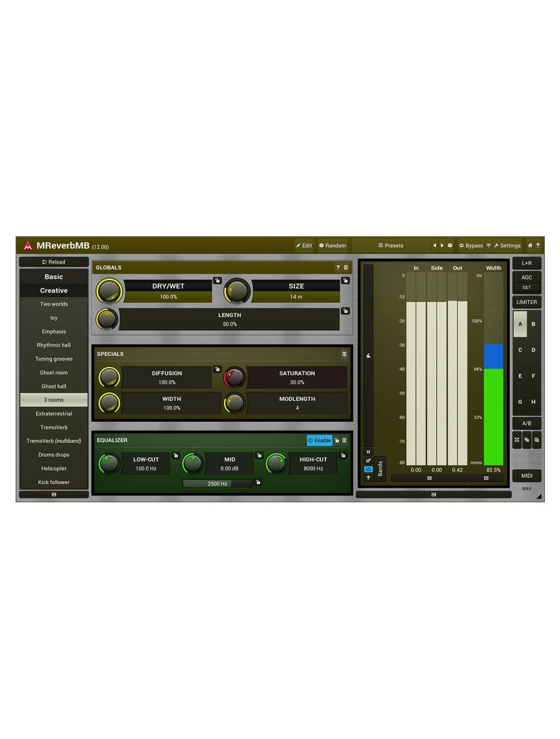This screenshot has height=739, width=560.
Task: Click the Reload button
Action: click(x=54, y=261)
